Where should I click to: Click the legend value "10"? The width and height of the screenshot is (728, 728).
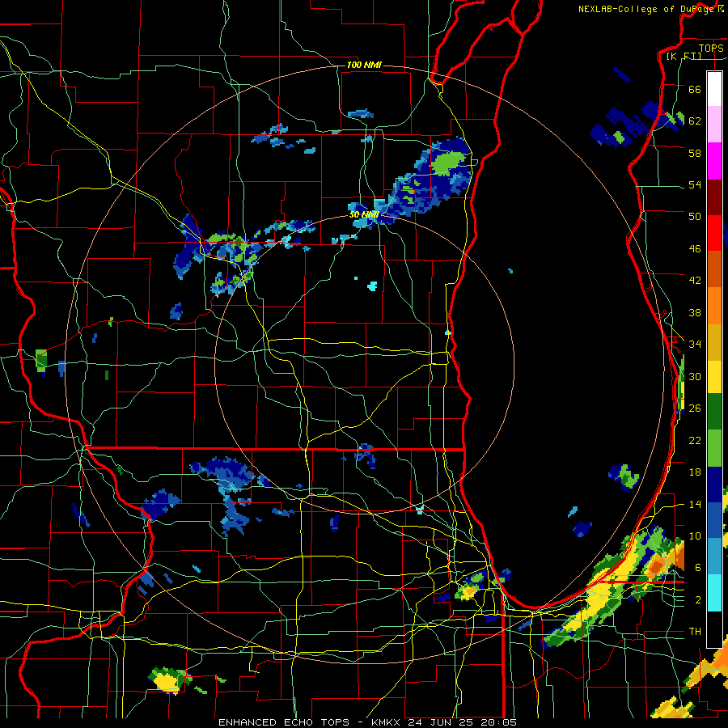(695, 536)
